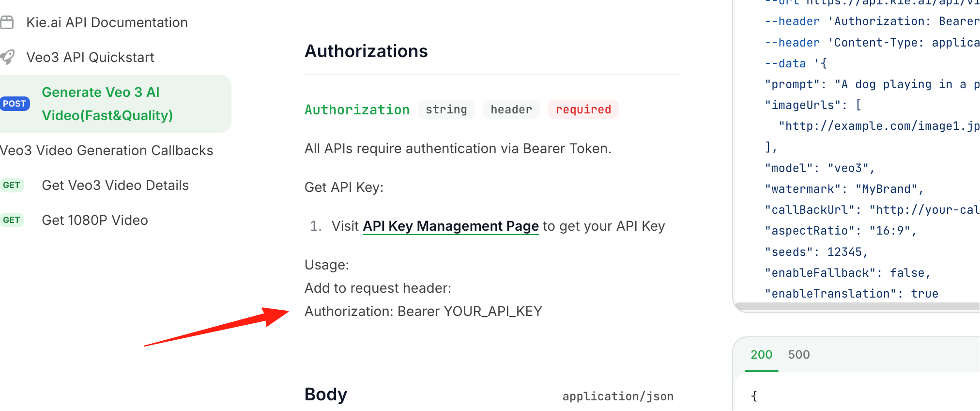This screenshot has height=411, width=980.
Task: Switch to the 500 response tab
Action: pos(799,355)
